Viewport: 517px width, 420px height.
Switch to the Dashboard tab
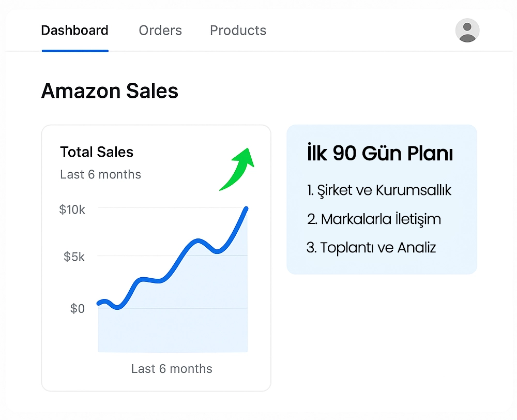(74, 31)
